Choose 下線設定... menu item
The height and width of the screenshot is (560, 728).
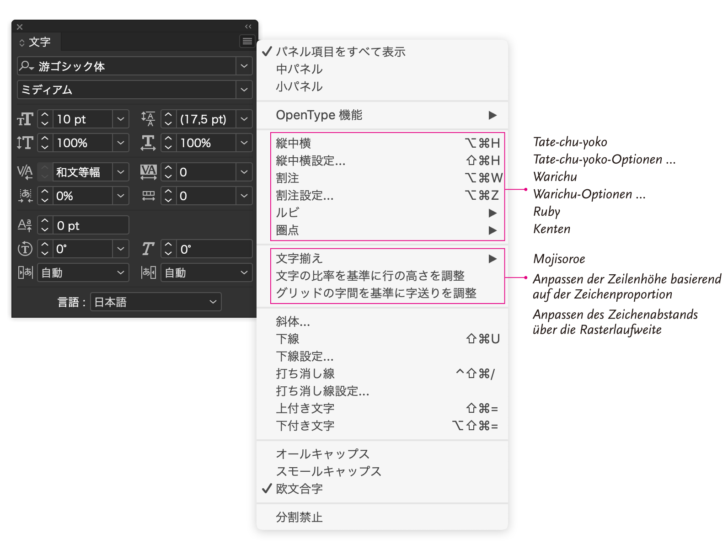(305, 356)
